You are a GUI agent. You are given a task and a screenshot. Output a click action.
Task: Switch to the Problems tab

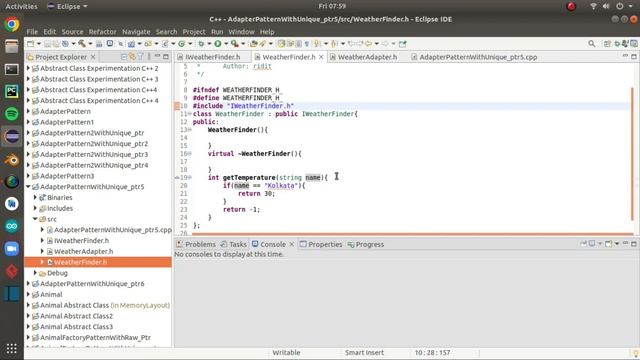[196, 244]
